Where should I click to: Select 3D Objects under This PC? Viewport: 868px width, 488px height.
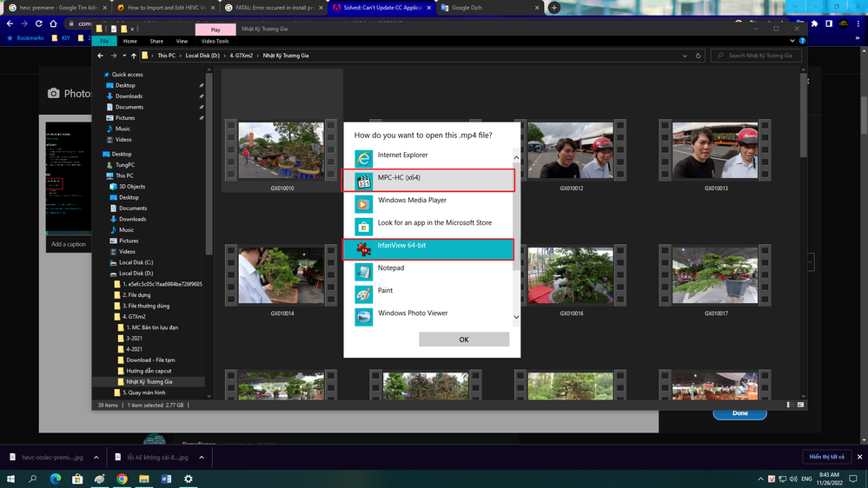click(132, 187)
